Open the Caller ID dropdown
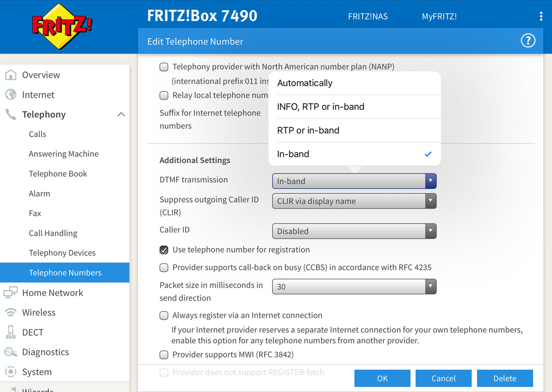 click(x=354, y=231)
